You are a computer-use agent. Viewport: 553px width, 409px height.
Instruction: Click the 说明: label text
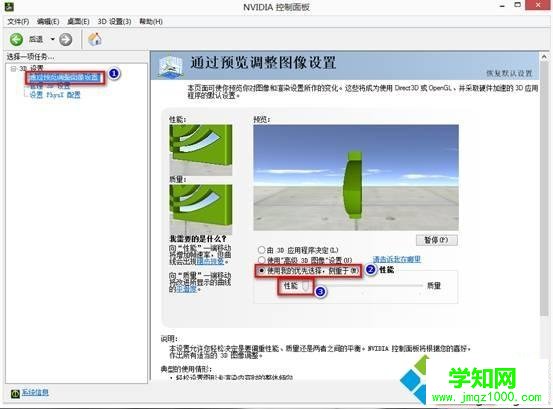169,339
